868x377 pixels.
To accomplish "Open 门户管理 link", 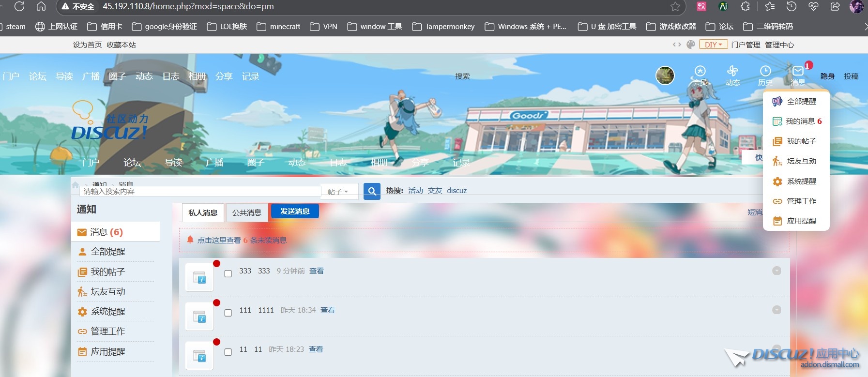I will coord(746,45).
